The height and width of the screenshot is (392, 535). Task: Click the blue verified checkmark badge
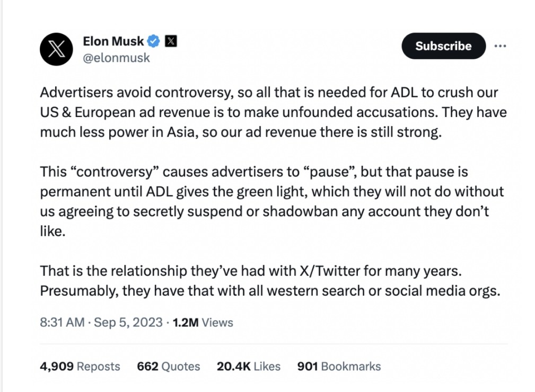(154, 40)
